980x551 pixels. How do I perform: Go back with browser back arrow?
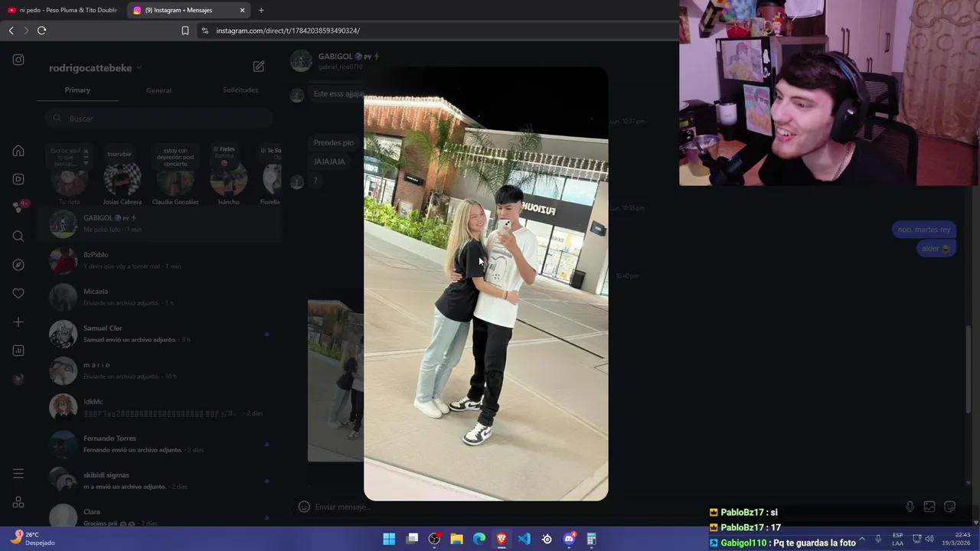[x=11, y=31]
